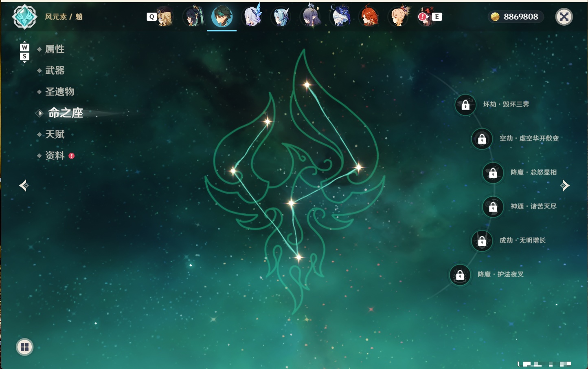
Task: Select the red-haired character portrait
Action: tap(369, 17)
